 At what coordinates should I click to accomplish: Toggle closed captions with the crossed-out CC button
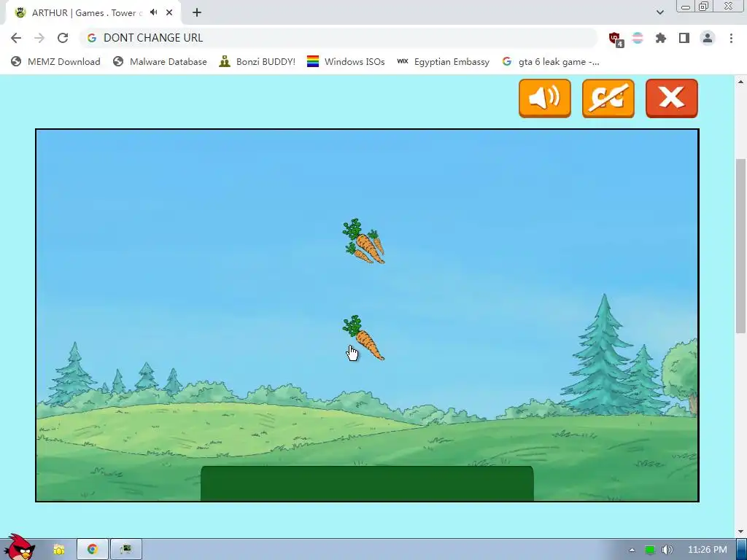click(608, 98)
